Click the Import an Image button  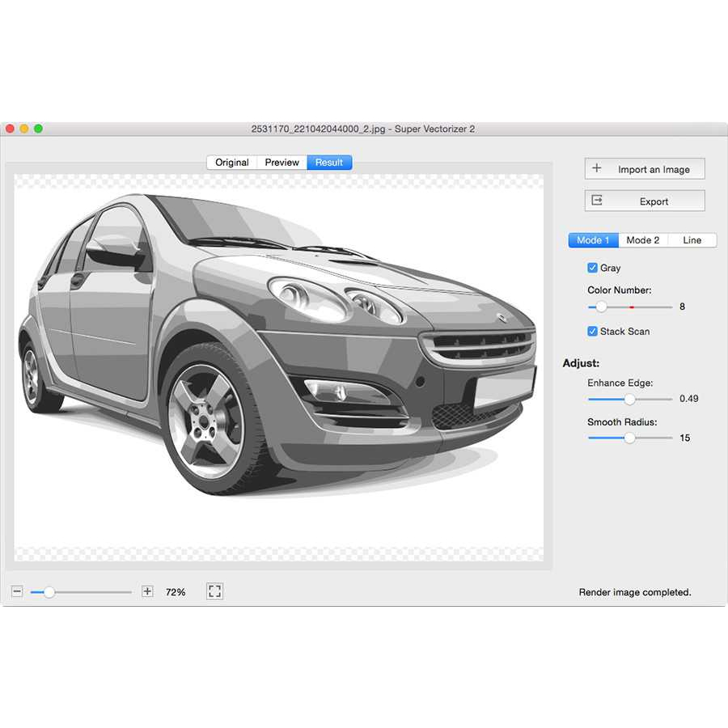point(645,169)
